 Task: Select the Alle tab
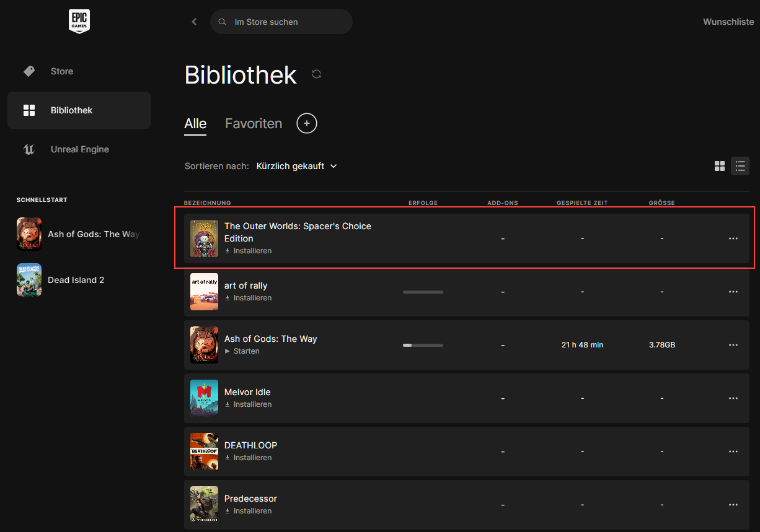(x=195, y=123)
